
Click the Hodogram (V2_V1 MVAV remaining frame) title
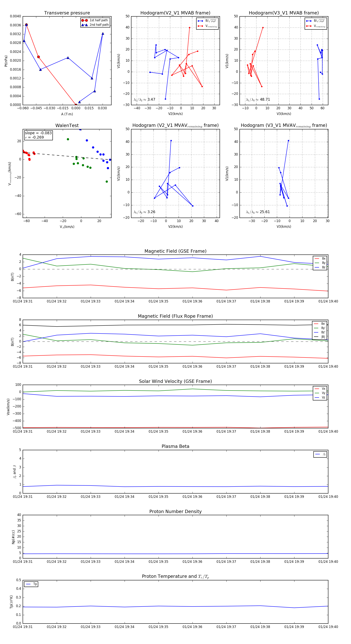click(175, 125)
